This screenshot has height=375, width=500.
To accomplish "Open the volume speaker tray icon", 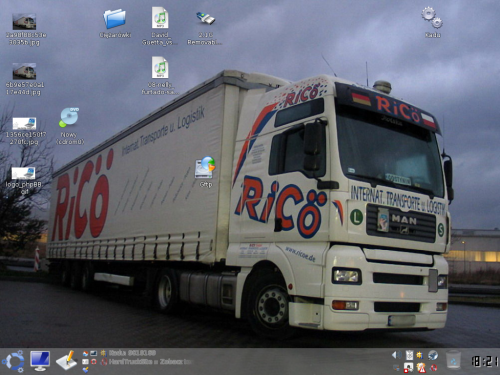I will pos(397,355).
